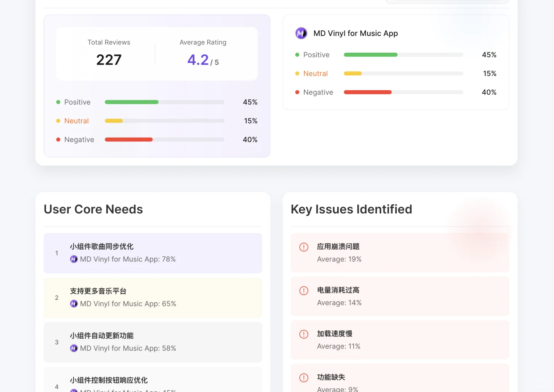Click rank number 1 beside 小组件歌曲同步优化
The height and width of the screenshot is (392, 554).
pyautogui.click(x=57, y=253)
